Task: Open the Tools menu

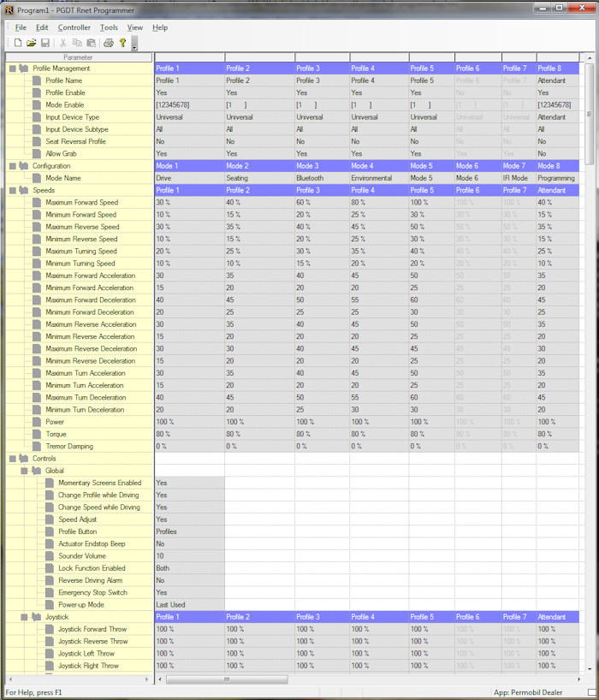Action: [x=109, y=27]
